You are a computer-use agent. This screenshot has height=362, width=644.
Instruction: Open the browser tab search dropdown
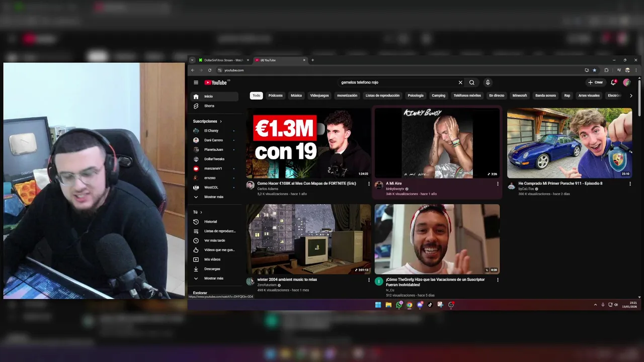pos(192,60)
